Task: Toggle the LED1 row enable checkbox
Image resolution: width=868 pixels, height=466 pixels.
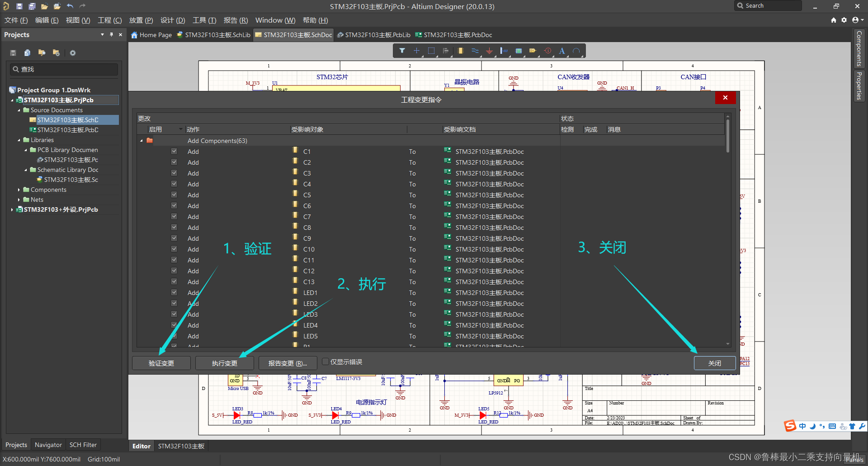Action: coord(174,292)
